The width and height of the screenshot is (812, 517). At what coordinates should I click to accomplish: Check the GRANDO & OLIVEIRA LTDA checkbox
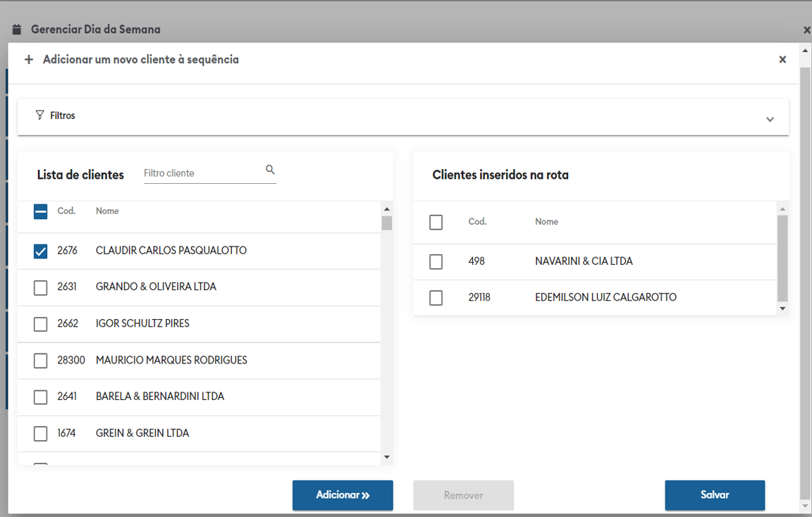click(x=41, y=287)
